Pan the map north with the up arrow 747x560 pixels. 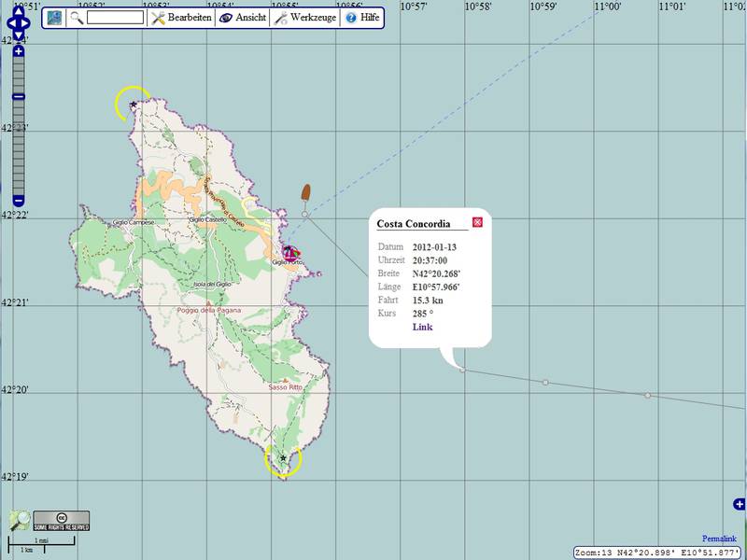(x=18, y=11)
